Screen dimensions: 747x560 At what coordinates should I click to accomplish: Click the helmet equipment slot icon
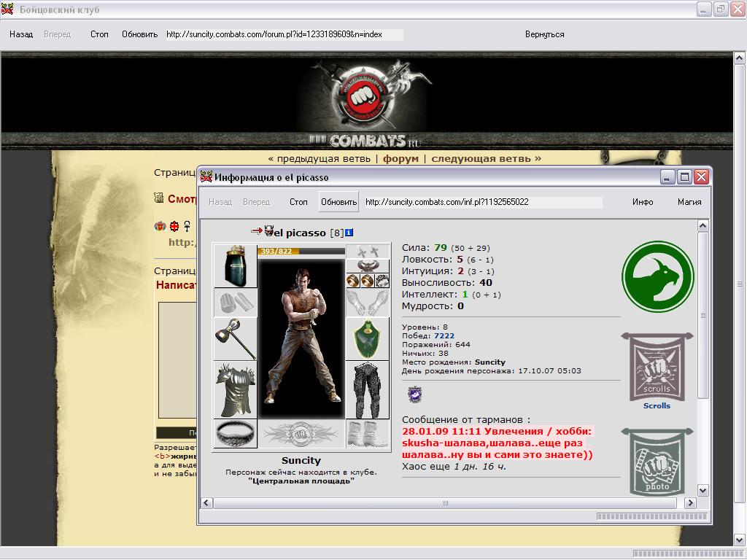point(235,266)
